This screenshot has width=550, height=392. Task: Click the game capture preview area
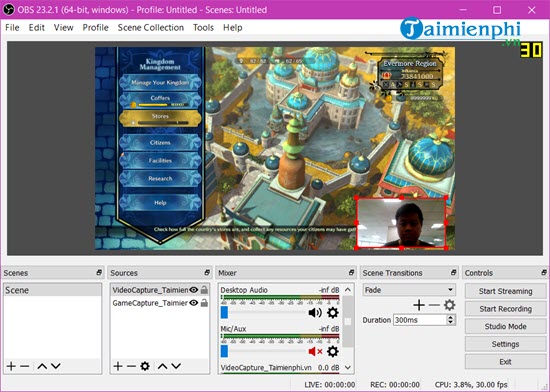coord(275,148)
